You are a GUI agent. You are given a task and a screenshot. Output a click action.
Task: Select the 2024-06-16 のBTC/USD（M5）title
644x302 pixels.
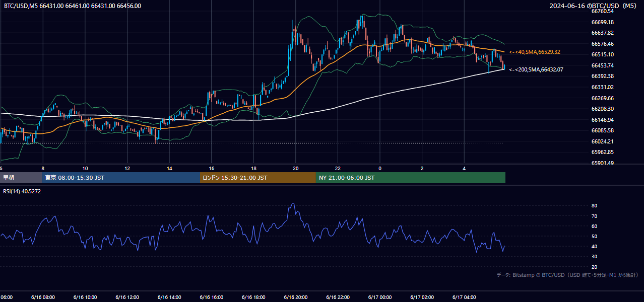click(x=594, y=6)
